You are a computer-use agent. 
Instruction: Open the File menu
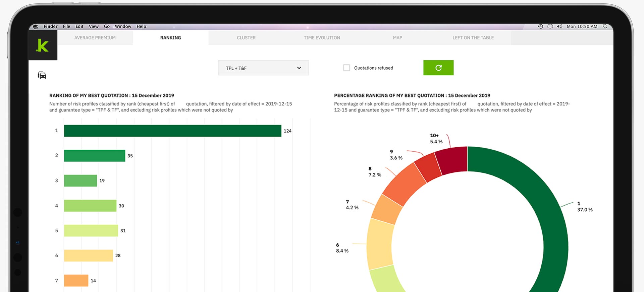point(66,26)
